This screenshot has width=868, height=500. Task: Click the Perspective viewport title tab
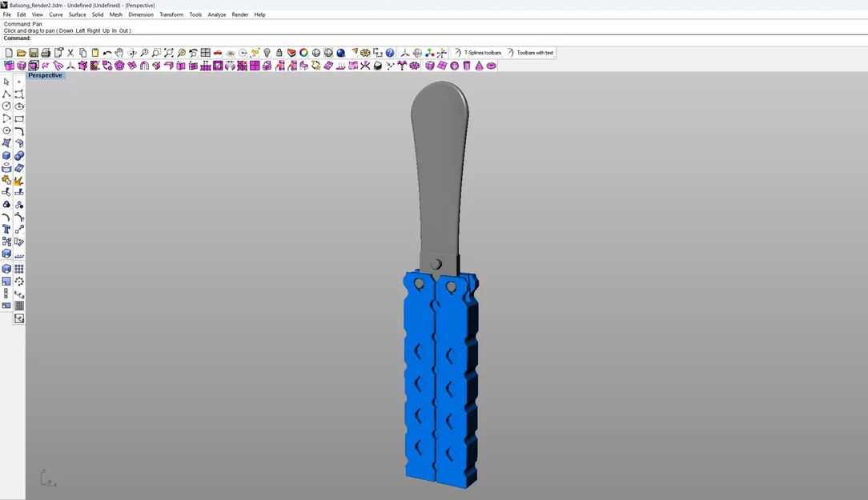click(46, 75)
